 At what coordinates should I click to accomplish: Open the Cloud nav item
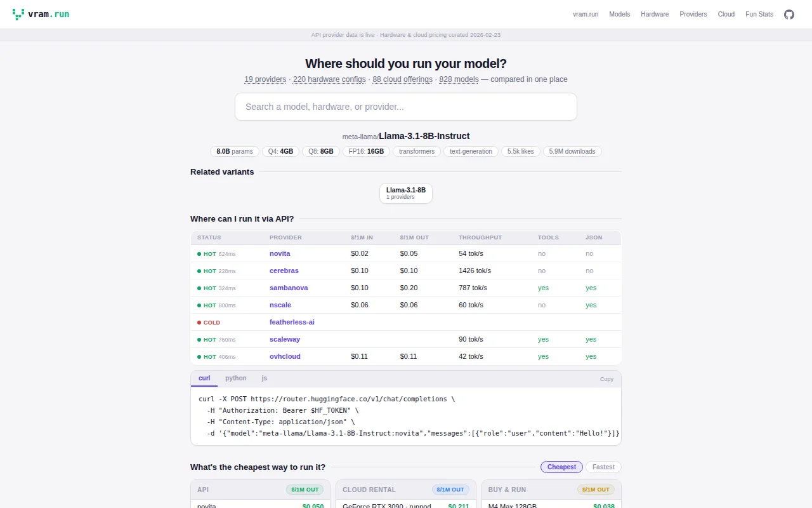tap(726, 14)
